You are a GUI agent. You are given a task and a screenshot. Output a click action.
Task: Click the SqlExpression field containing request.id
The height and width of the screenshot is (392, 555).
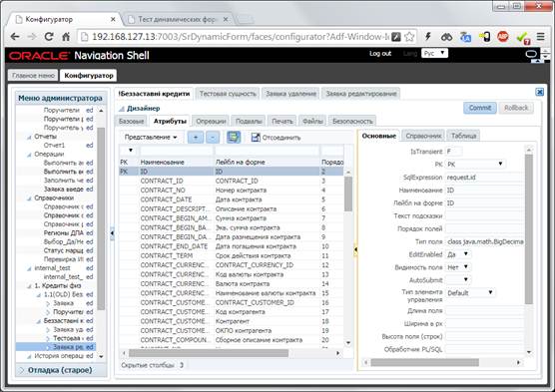[x=484, y=178]
